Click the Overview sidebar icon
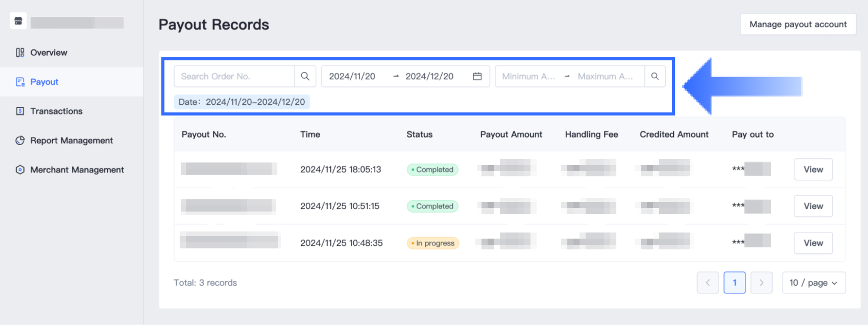This screenshot has width=868, height=325. [20, 53]
